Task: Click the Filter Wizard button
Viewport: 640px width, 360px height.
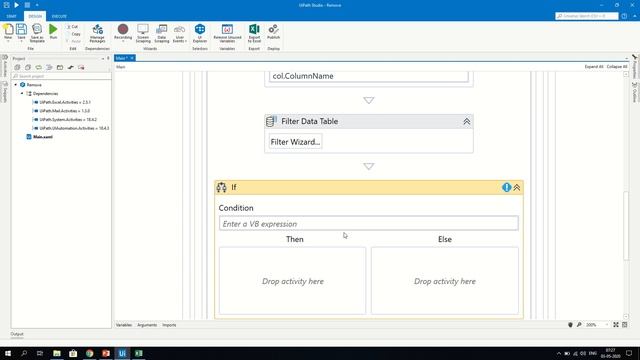Action: [295, 142]
